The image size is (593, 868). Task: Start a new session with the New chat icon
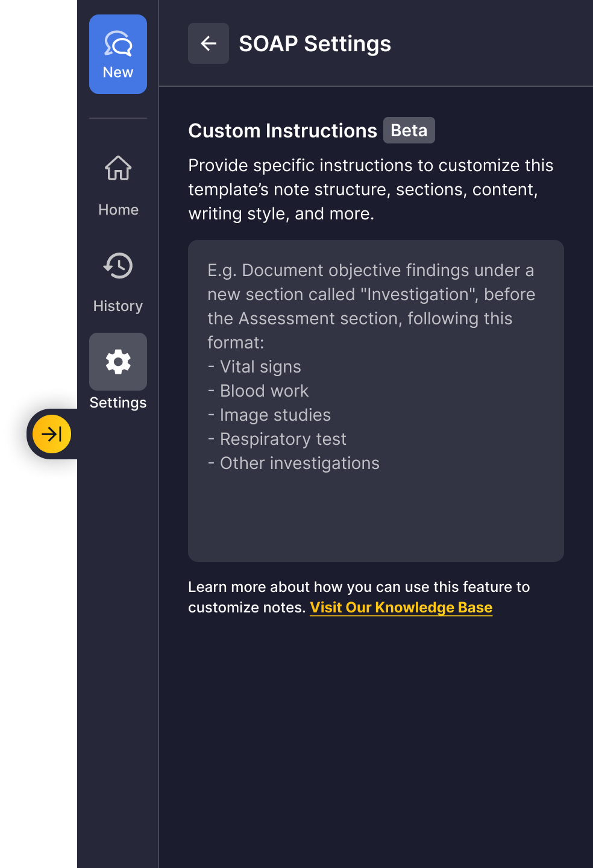click(118, 43)
